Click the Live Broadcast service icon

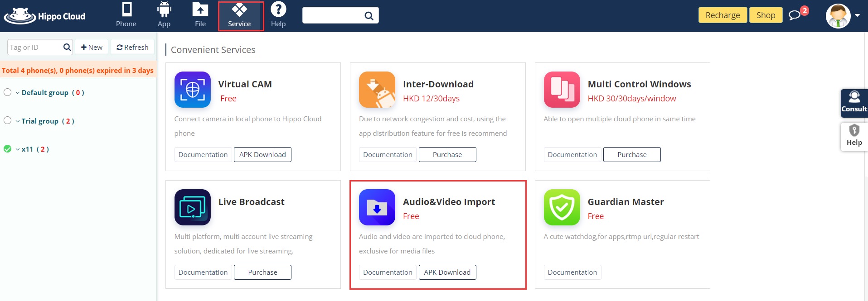192,207
